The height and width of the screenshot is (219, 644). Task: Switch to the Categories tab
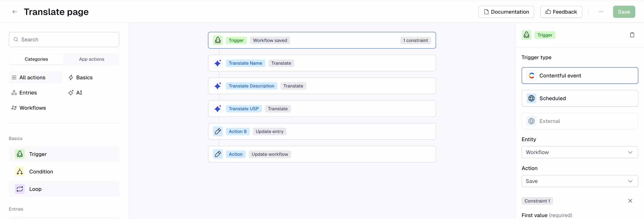tap(36, 59)
